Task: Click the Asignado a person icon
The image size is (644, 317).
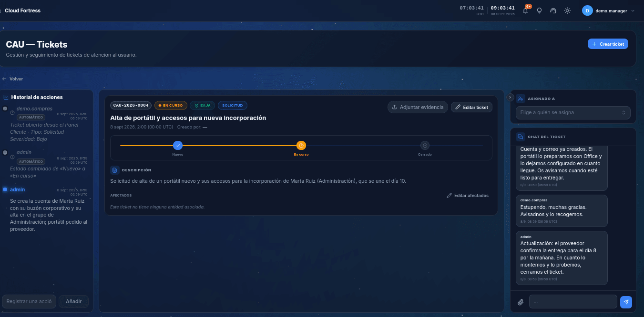Action: pos(521,99)
